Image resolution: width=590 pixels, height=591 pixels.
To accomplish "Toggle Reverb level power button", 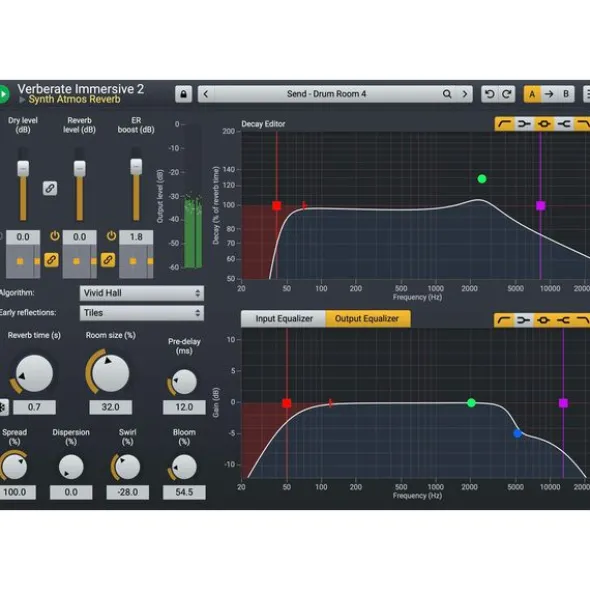I will click(x=55, y=236).
